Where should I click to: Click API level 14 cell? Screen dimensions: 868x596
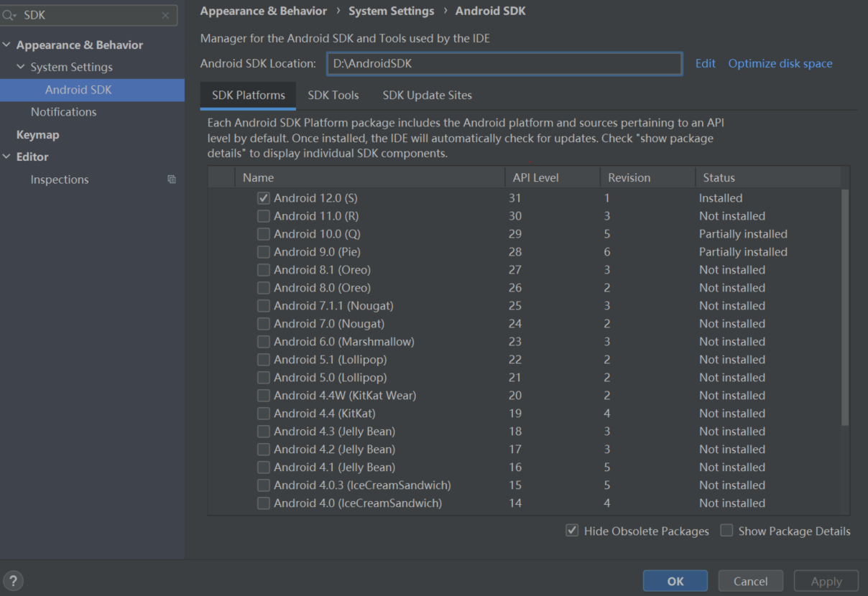[x=515, y=503]
